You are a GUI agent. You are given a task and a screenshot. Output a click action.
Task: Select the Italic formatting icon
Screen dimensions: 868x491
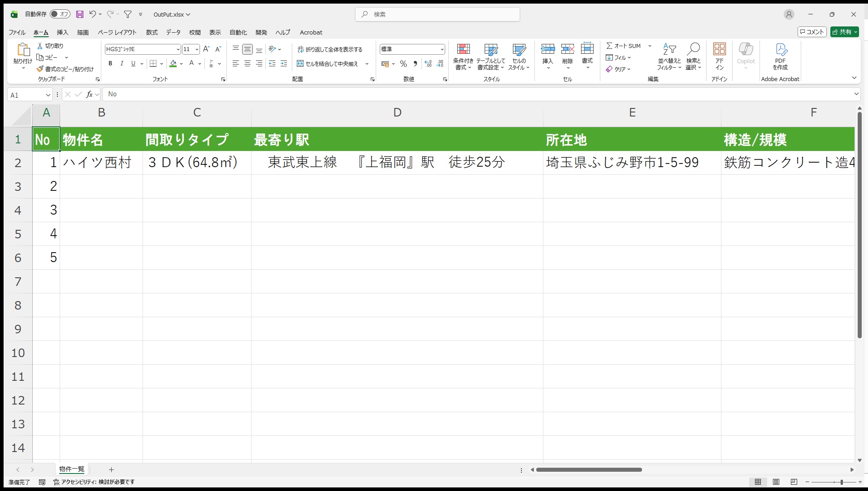122,64
